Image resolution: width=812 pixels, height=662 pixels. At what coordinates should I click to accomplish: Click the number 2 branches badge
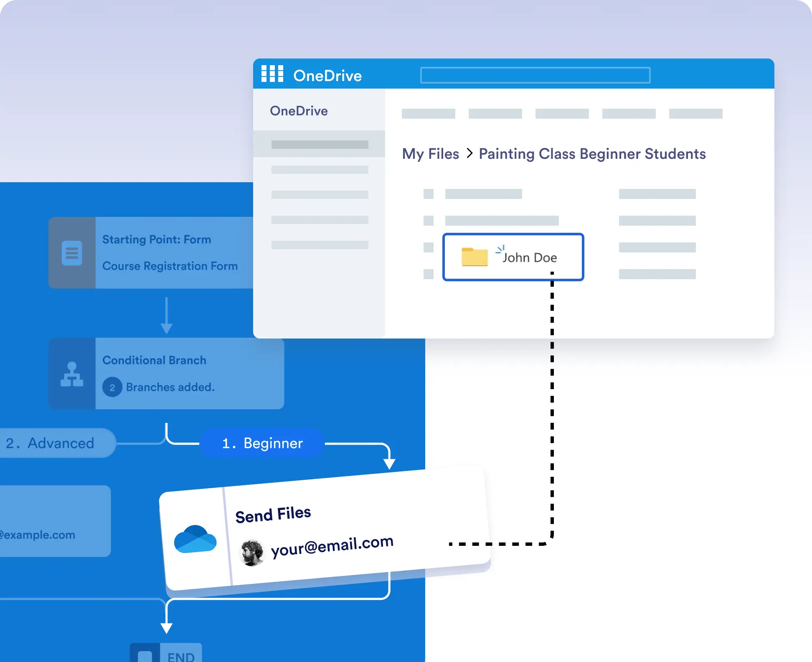tap(112, 387)
